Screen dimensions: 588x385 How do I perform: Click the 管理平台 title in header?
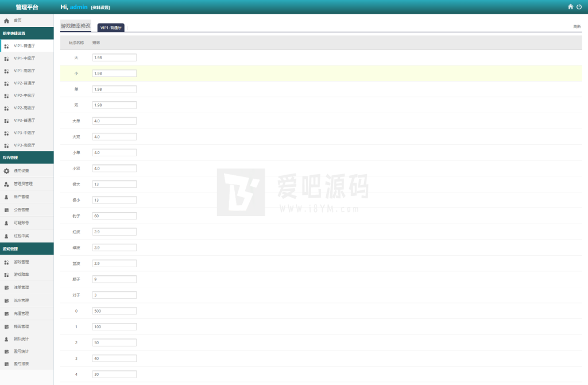[26, 7]
